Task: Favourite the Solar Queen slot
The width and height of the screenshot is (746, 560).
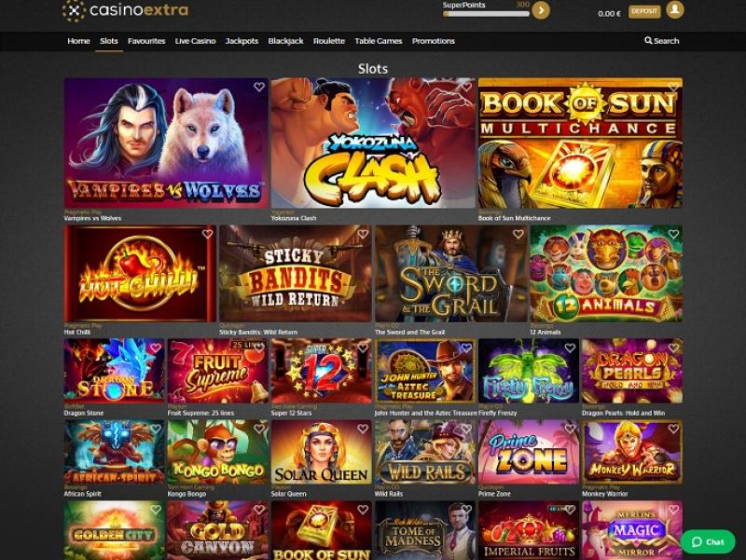Action: pyautogui.click(x=363, y=429)
